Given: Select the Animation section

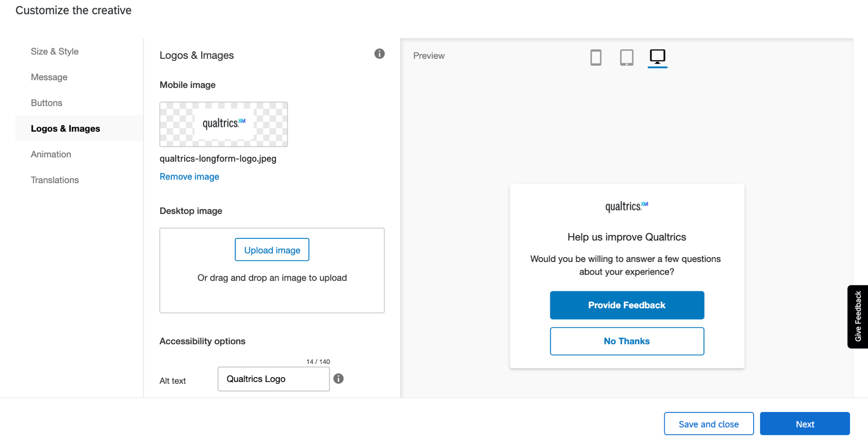Looking at the screenshot, I should (x=51, y=154).
